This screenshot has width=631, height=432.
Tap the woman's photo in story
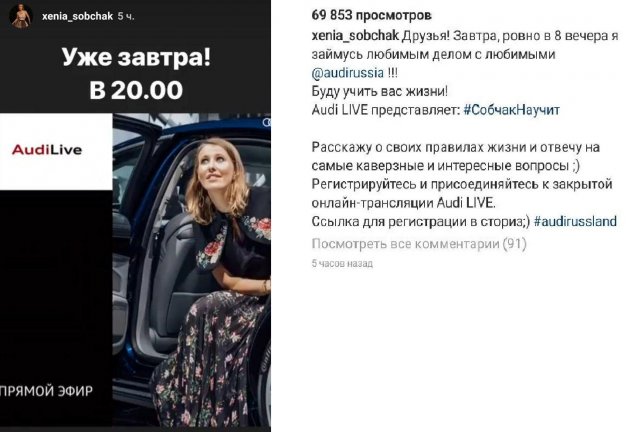pos(192,270)
